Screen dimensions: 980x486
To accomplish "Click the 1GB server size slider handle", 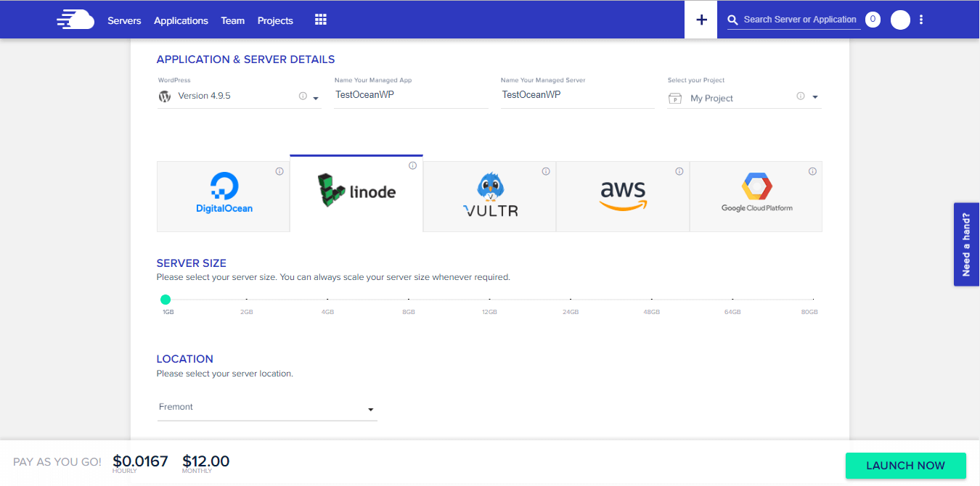I will [166, 300].
